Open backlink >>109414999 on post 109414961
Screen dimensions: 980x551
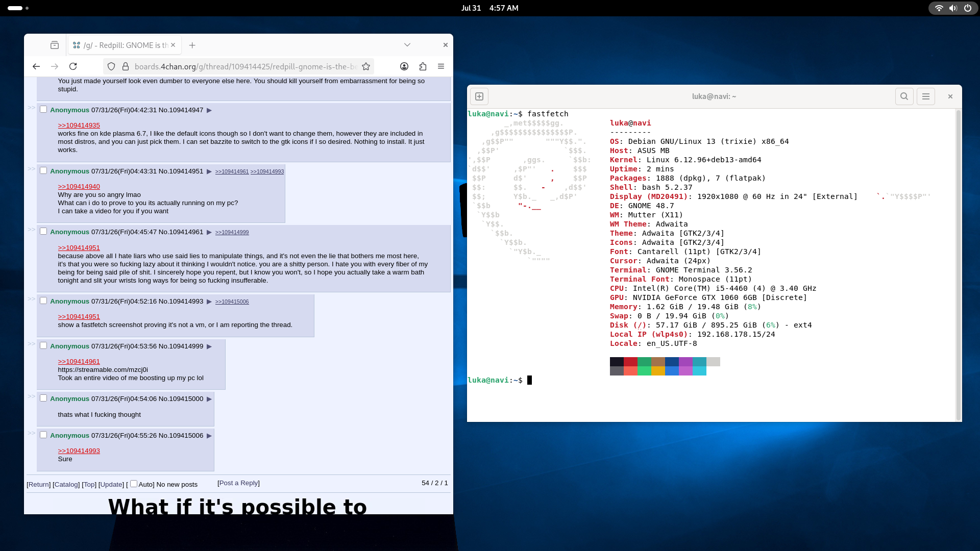(232, 233)
